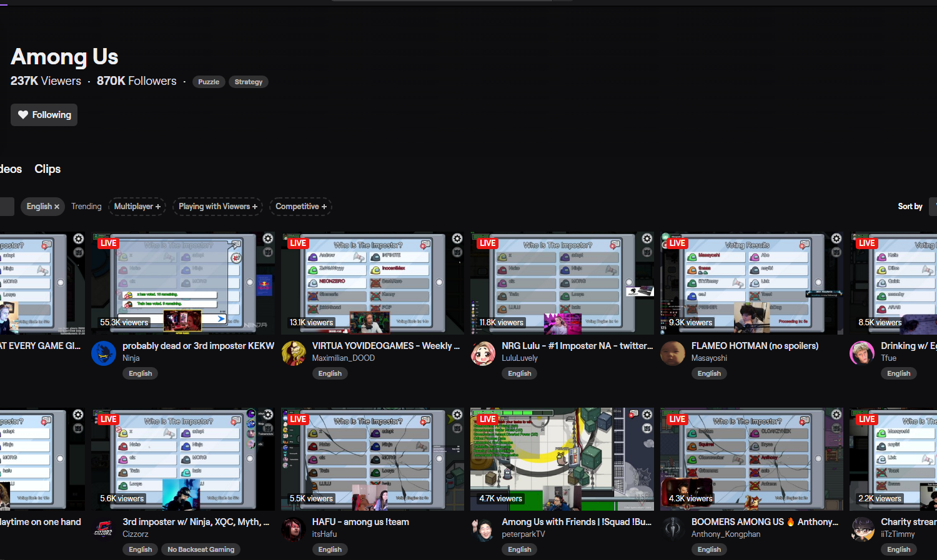Viewport: 937px width, 560px height.
Task: Click the itsHafu avatar icon
Action: click(294, 529)
